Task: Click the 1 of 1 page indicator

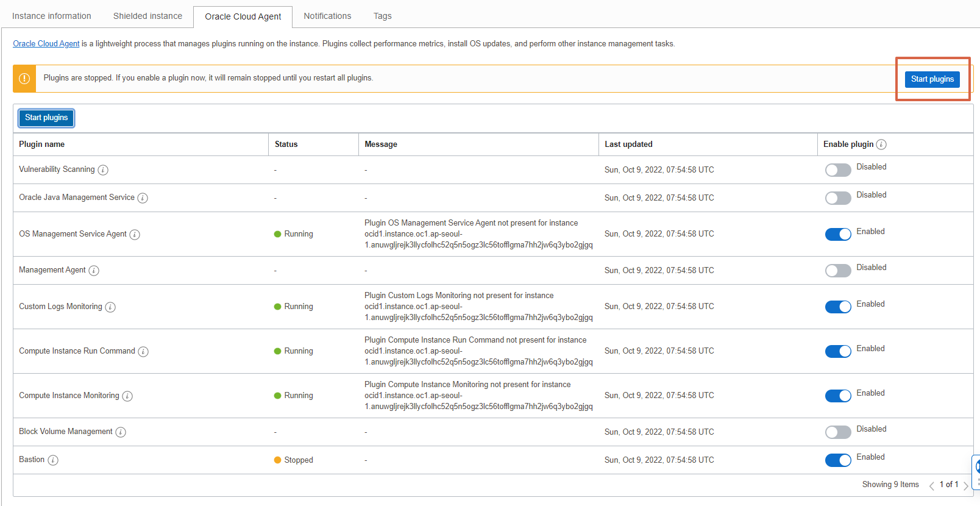Action: coord(949,485)
